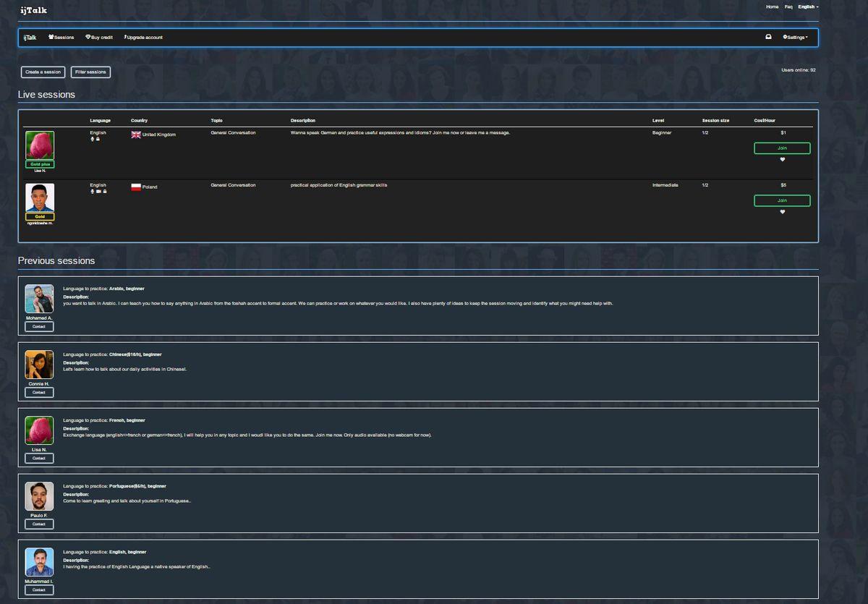Click the webcam icon in the Poland session row
868x604 pixels.
click(98, 191)
